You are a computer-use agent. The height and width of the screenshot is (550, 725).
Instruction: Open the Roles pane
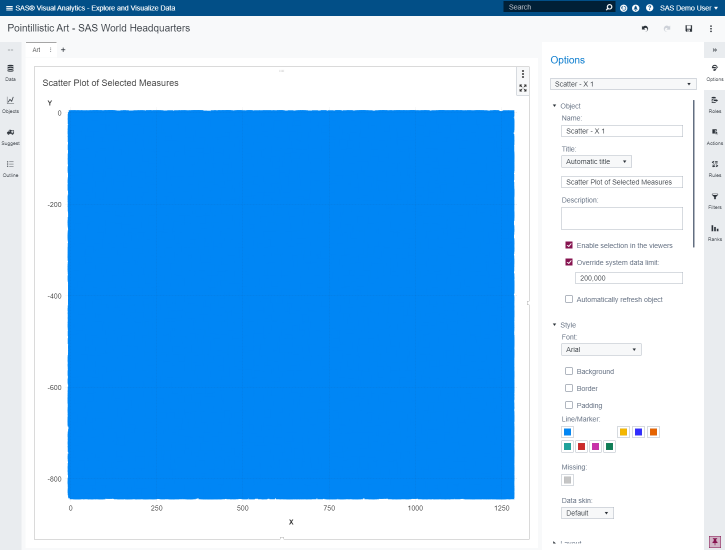(714, 104)
